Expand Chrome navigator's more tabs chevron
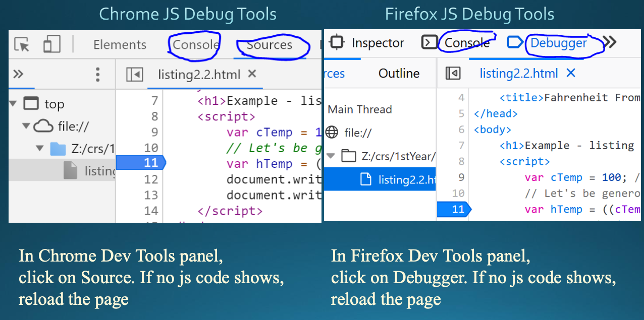Screen dimensions: 644x320 pos(18,75)
